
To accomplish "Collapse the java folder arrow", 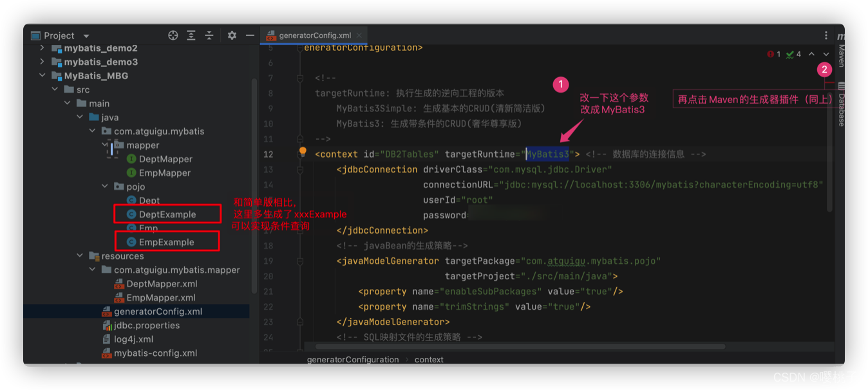I will [80, 117].
